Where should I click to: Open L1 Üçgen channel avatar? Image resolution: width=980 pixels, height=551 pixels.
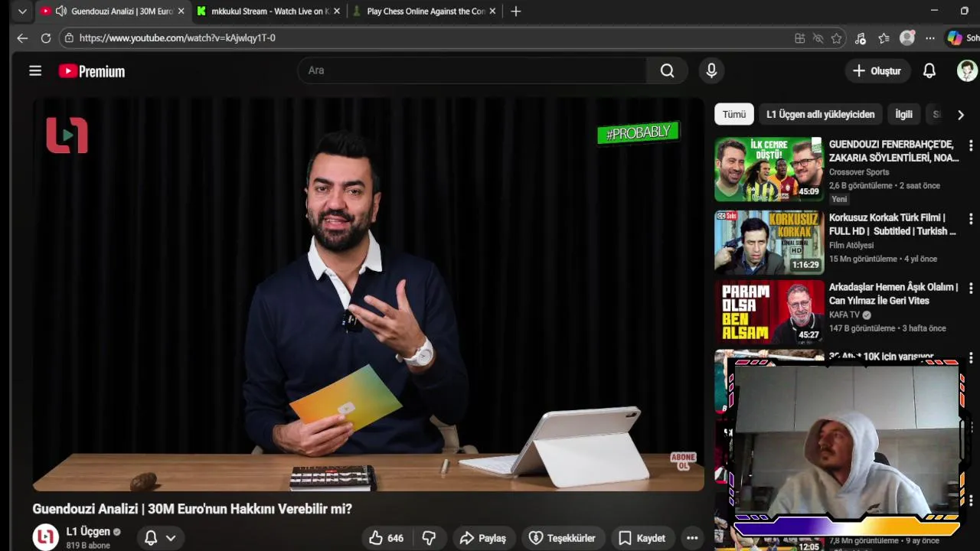point(45,537)
